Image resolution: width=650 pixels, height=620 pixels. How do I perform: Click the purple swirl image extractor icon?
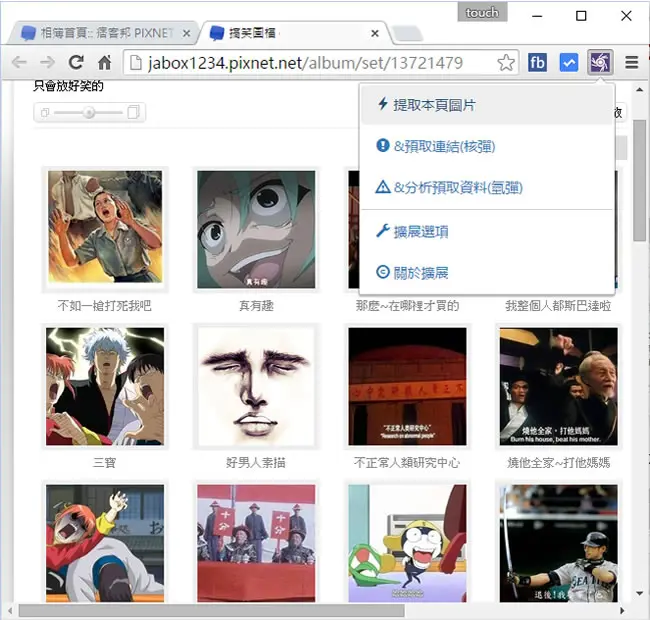click(600, 63)
